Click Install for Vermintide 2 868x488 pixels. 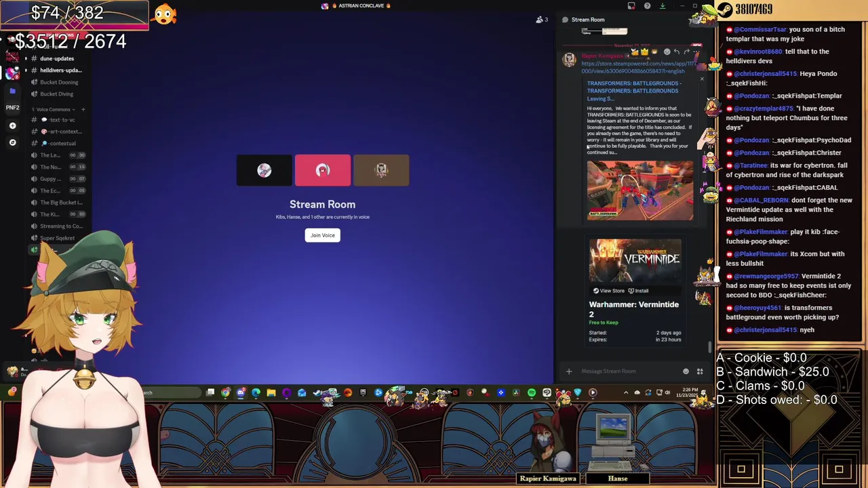click(x=637, y=291)
